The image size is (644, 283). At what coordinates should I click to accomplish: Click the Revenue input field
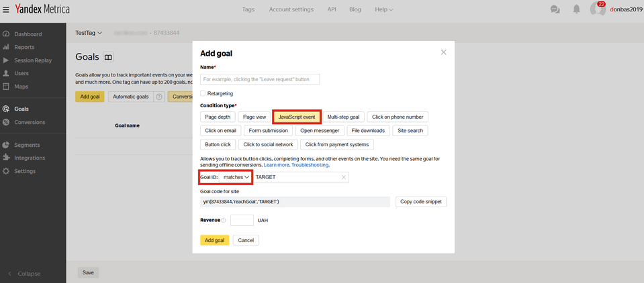click(242, 220)
